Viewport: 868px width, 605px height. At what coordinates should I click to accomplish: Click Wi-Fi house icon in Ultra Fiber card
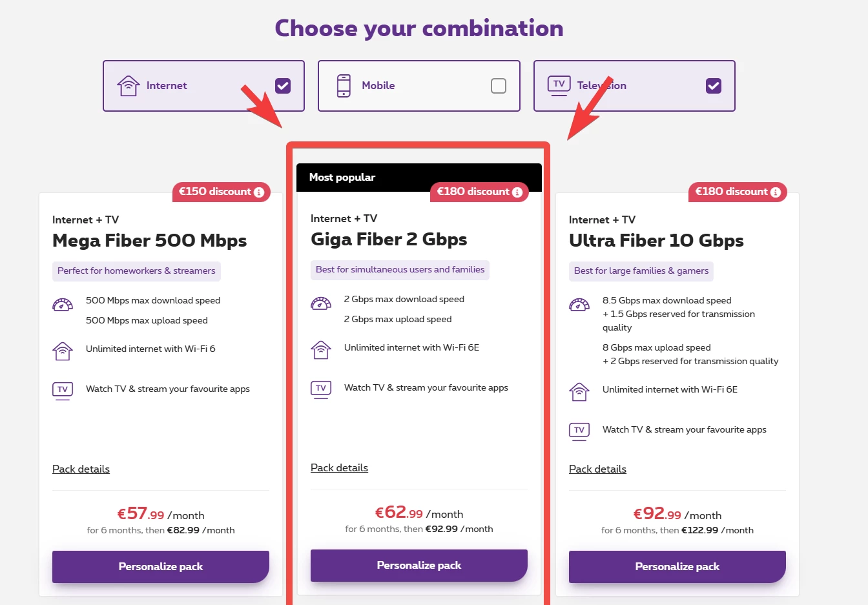point(579,391)
